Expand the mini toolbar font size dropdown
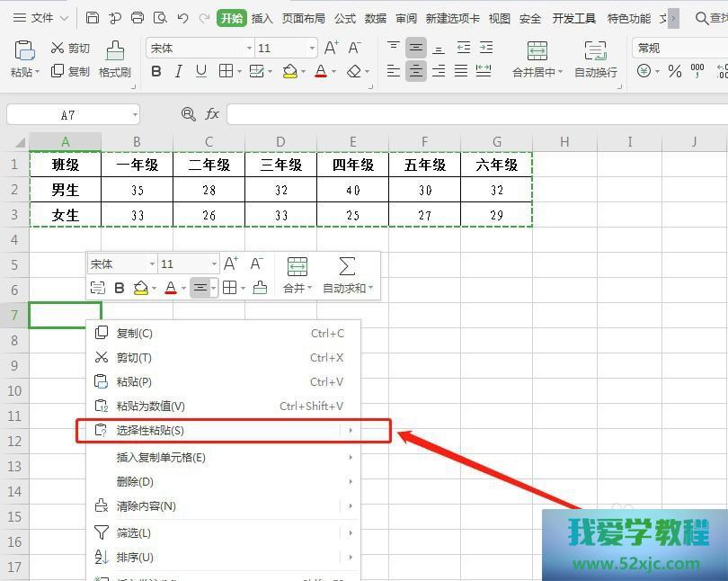The width and height of the screenshot is (728, 581). point(214,264)
